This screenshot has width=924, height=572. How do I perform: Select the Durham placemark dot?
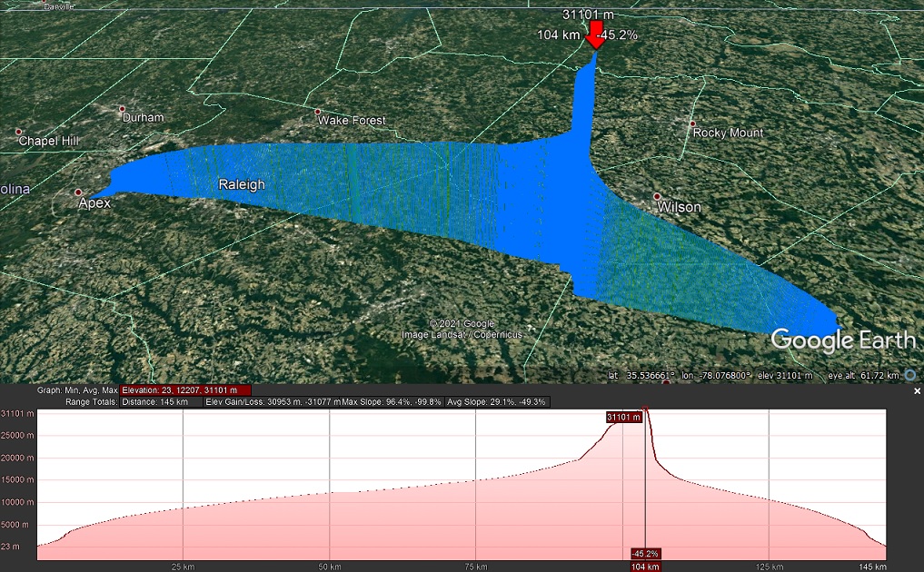[123, 109]
